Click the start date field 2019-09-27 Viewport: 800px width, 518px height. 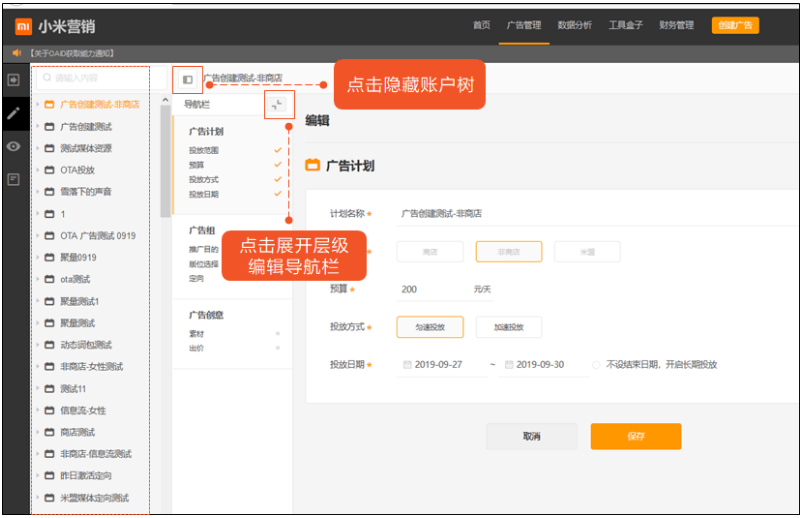click(x=442, y=365)
